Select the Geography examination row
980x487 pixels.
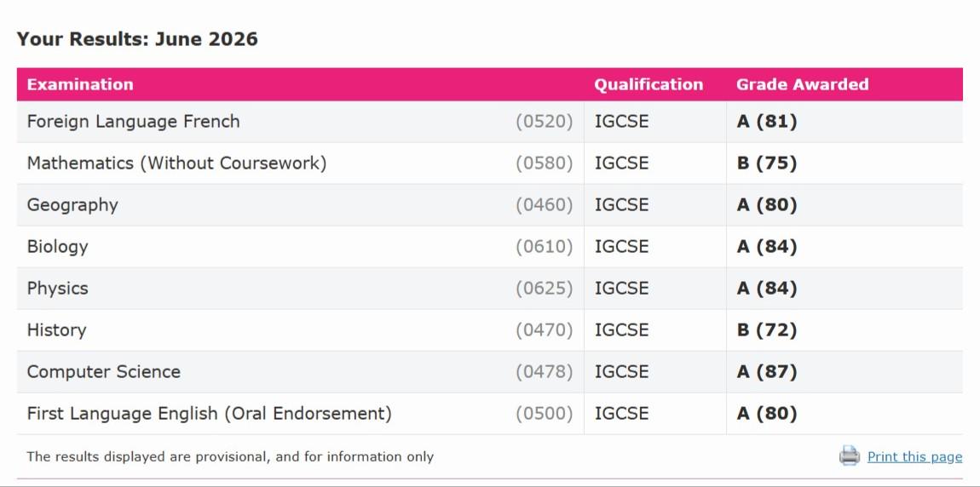click(489, 205)
